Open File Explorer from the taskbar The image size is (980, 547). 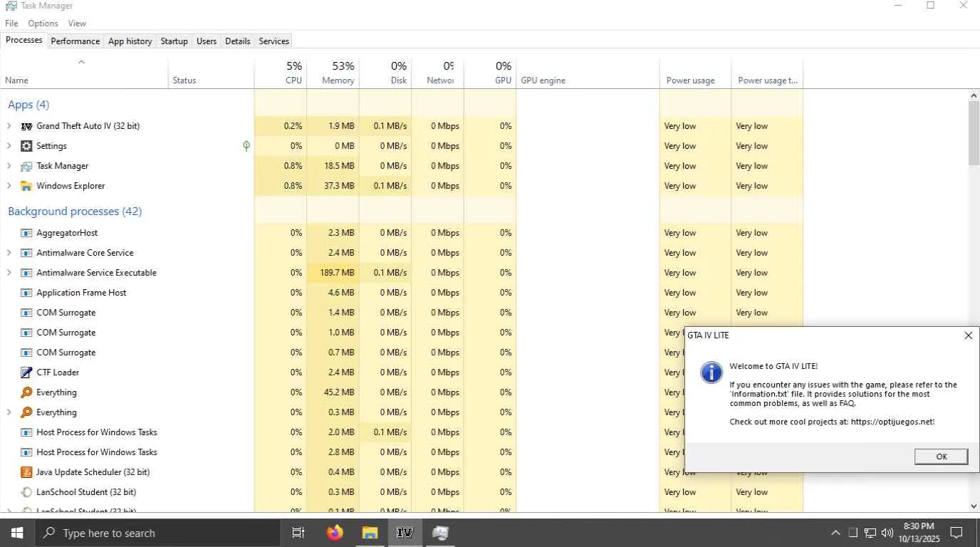click(x=370, y=533)
